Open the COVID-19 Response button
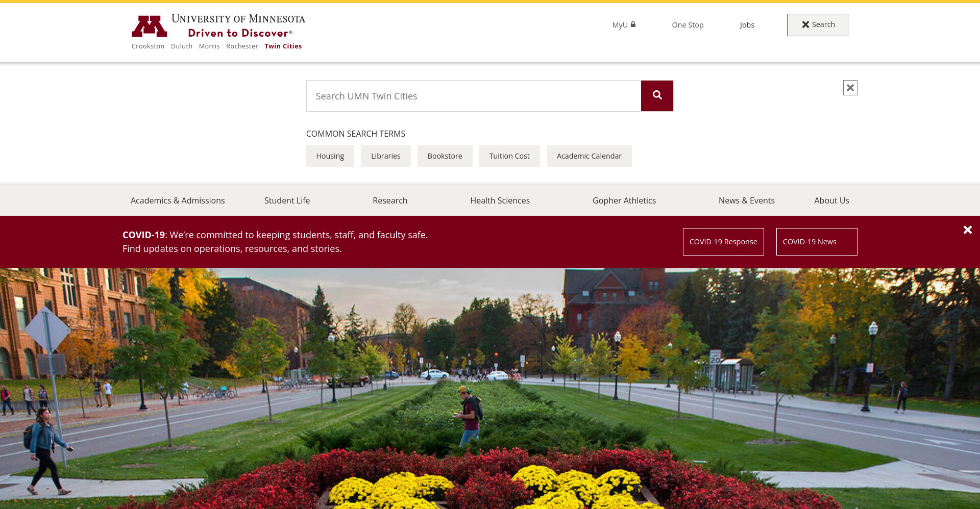This screenshot has width=980, height=509. tap(723, 242)
